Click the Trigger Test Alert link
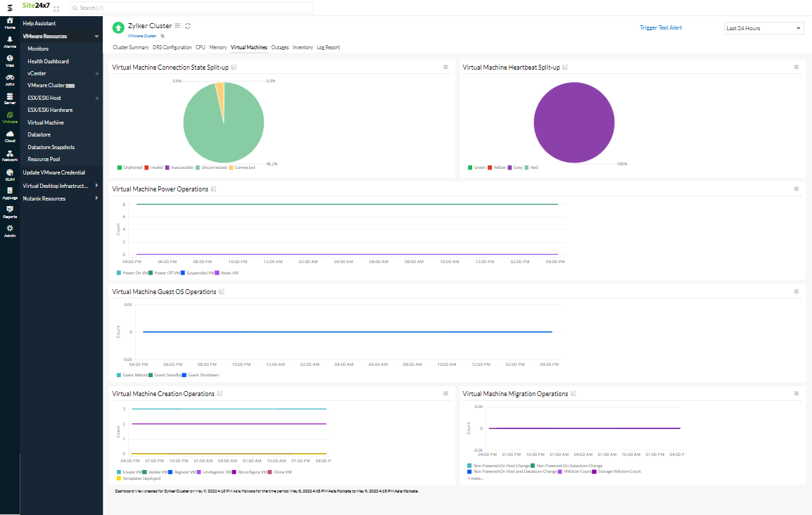 point(661,27)
